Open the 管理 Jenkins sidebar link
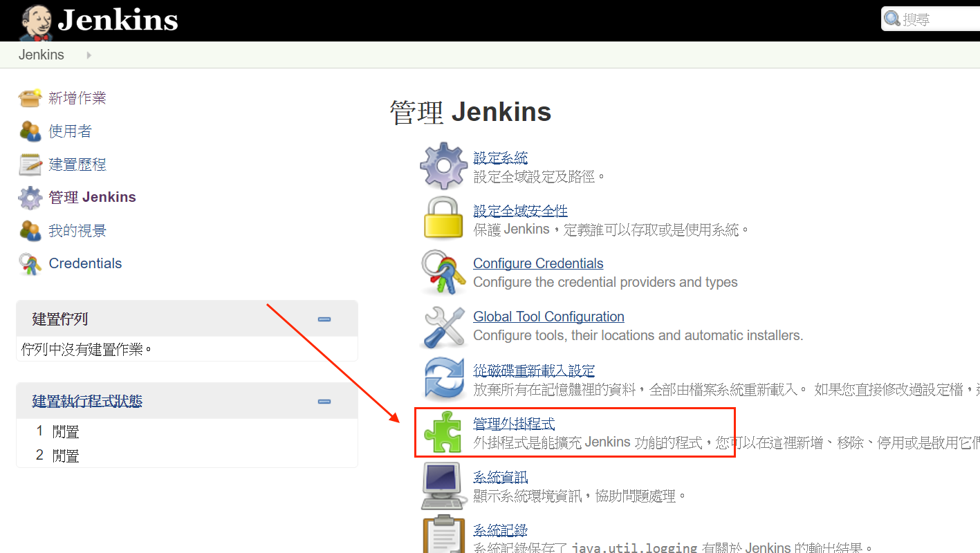 coord(92,198)
